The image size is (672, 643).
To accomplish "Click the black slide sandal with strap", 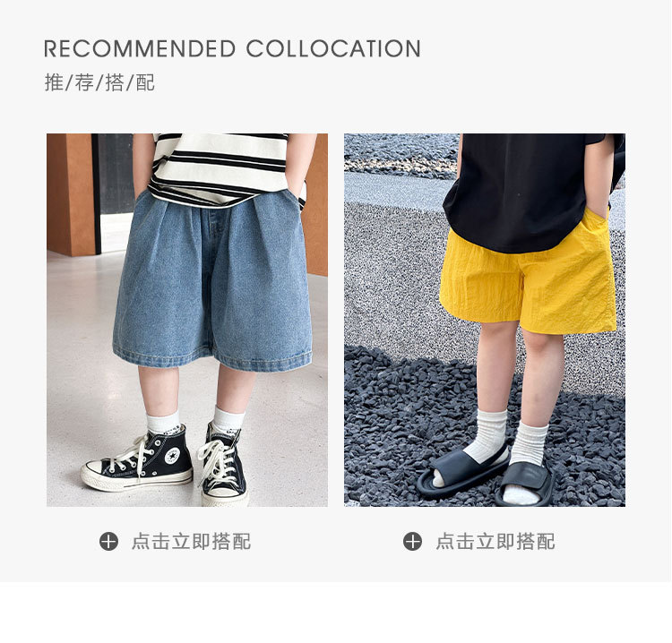I will (x=525, y=484).
